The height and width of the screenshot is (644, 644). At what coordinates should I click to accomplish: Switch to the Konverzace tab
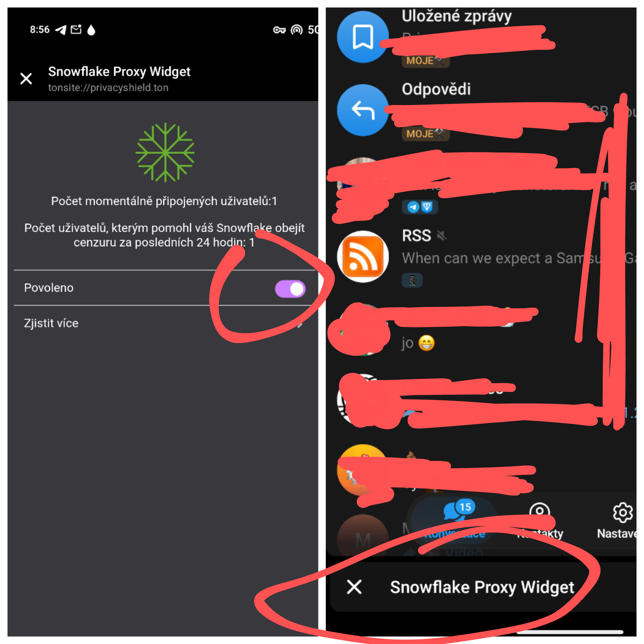tap(454, 520)
